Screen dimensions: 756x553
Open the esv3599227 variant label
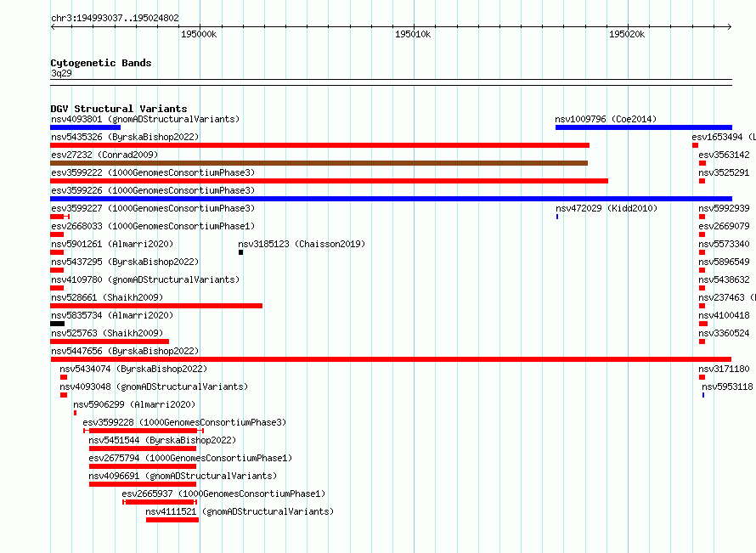coord(153,208)
